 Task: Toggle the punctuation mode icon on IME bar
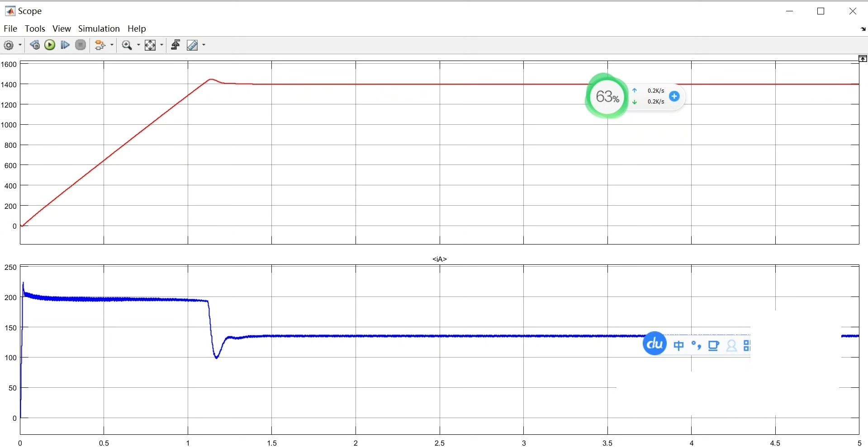click(696, 346)
